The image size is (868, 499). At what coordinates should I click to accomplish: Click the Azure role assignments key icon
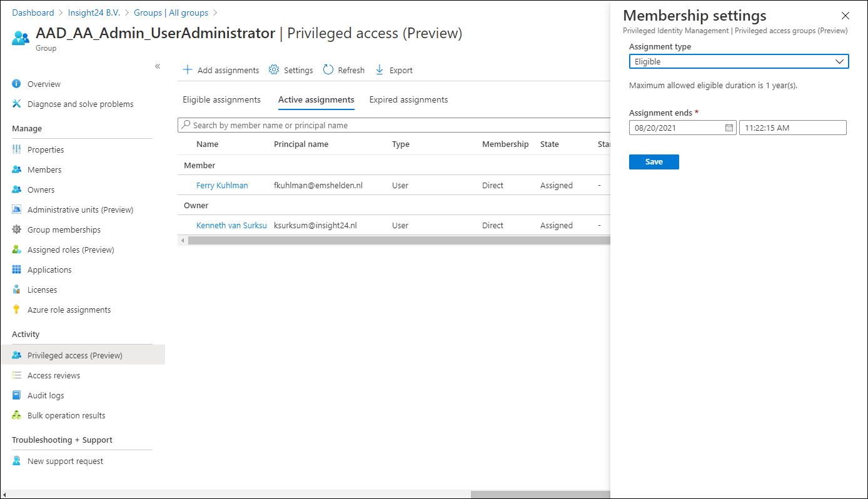coord(17,310)
